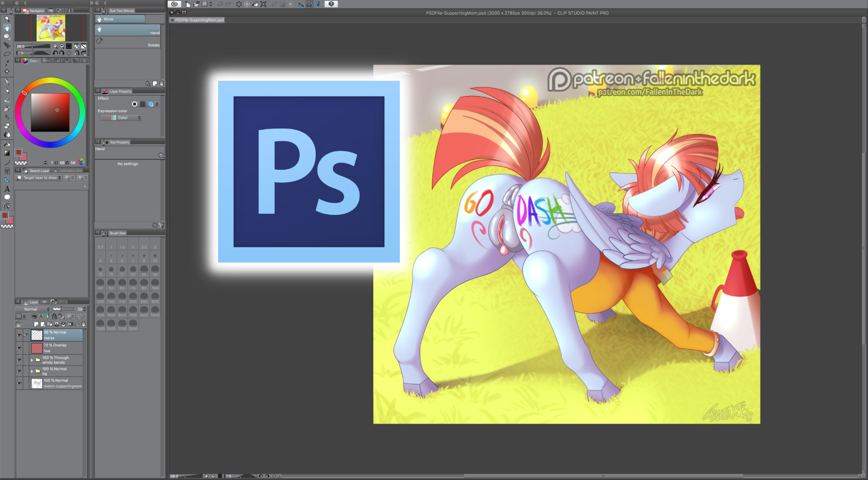The image size is (868, 480).
Task: Open the Navigator panel menu
Action: pyautogui.click(x=18, y=10)
